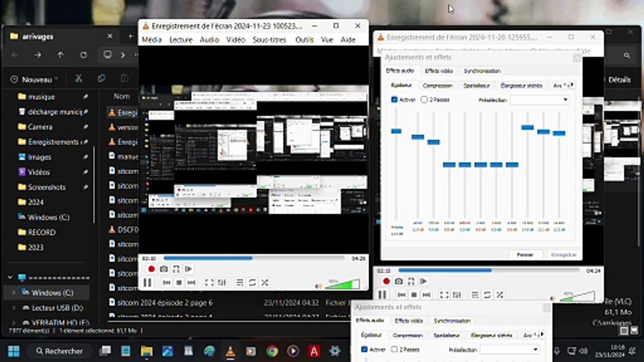Switch to Synchronisation tab in the upper dialog

coord(482,71)
